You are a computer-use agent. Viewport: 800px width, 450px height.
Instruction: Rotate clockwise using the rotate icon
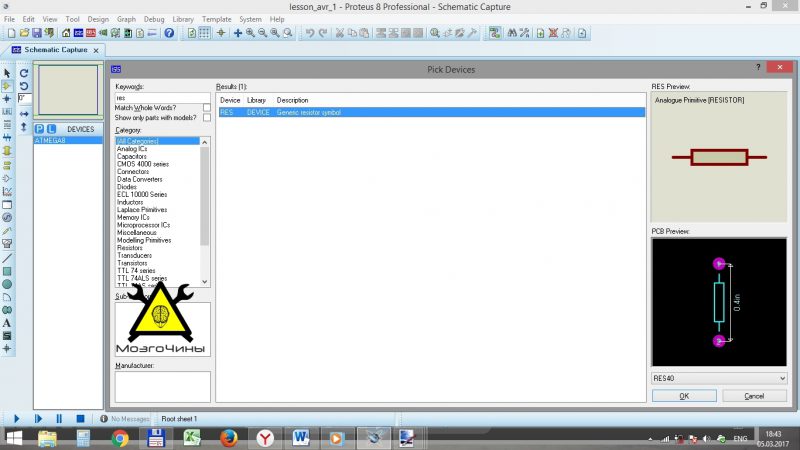(24, 73)
